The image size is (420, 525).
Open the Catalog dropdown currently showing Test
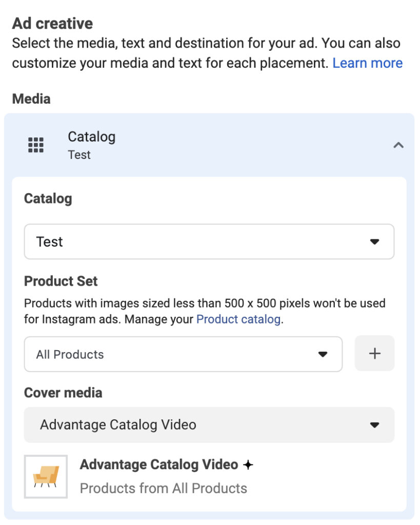pyautogui.click(x=208, y=241)
